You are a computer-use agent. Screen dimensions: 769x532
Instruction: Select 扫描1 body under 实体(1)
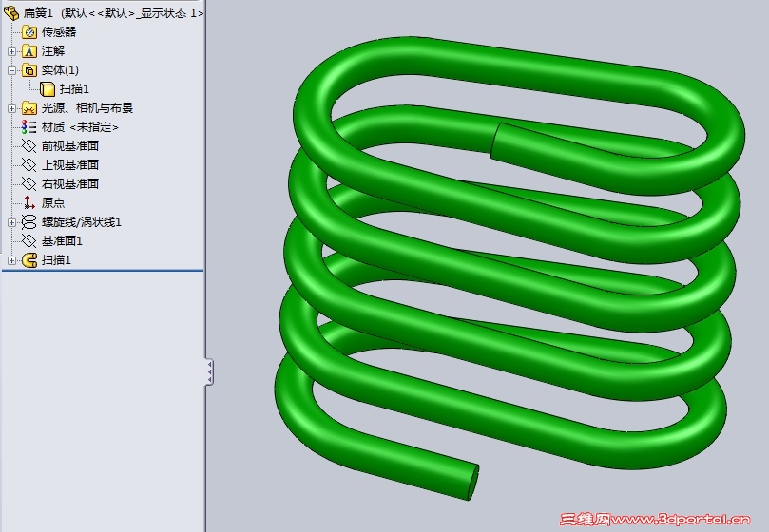click(74, 89)
